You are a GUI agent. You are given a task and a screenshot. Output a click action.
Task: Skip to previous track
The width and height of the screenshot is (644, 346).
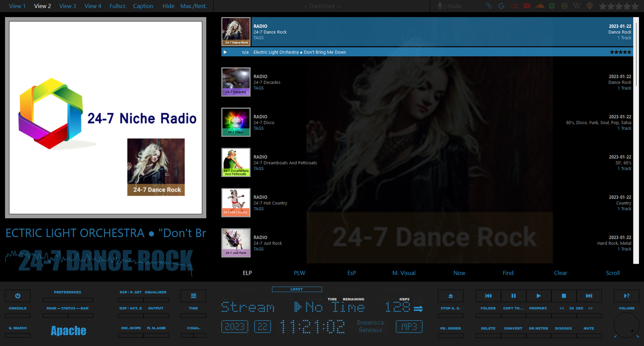[489, 296]
